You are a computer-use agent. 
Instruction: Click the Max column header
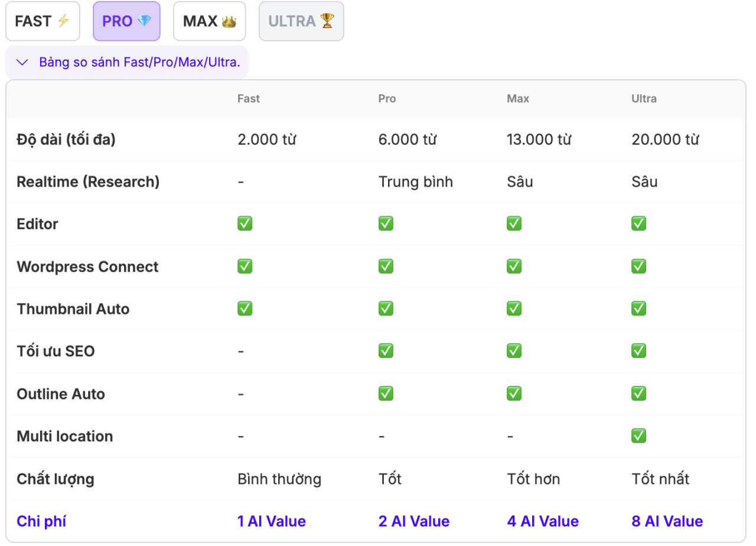point(518,99)
